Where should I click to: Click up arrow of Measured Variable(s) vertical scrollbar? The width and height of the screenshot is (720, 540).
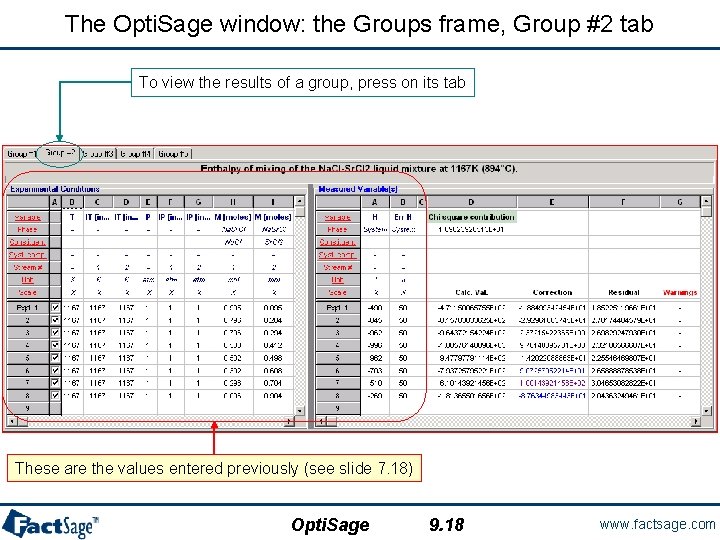coord(706,201)
